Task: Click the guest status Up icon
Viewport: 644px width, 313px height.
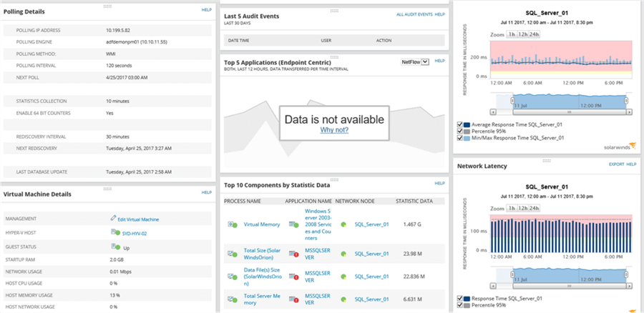Action: (115, 247)
